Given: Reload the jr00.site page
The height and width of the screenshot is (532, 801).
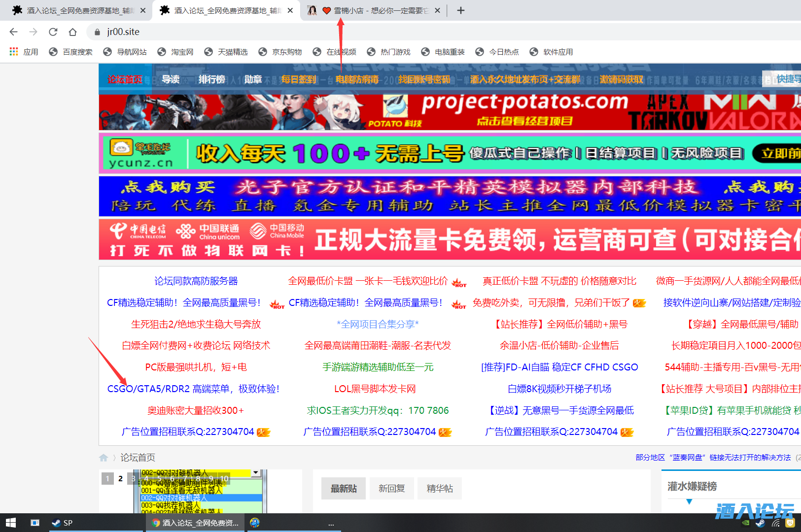Looking at the screenshot, I should [x=53, y=32].
